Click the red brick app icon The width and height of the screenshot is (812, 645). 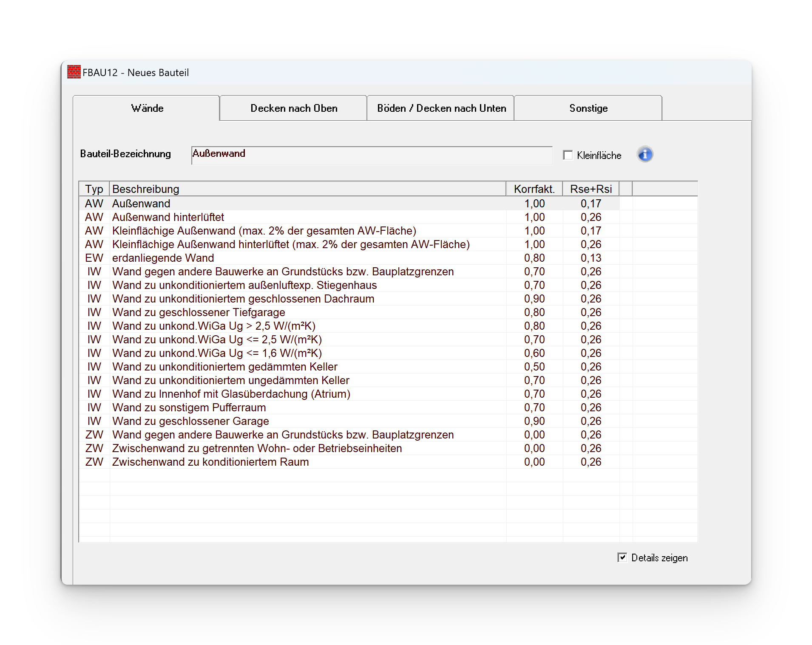tap(74, 72)
